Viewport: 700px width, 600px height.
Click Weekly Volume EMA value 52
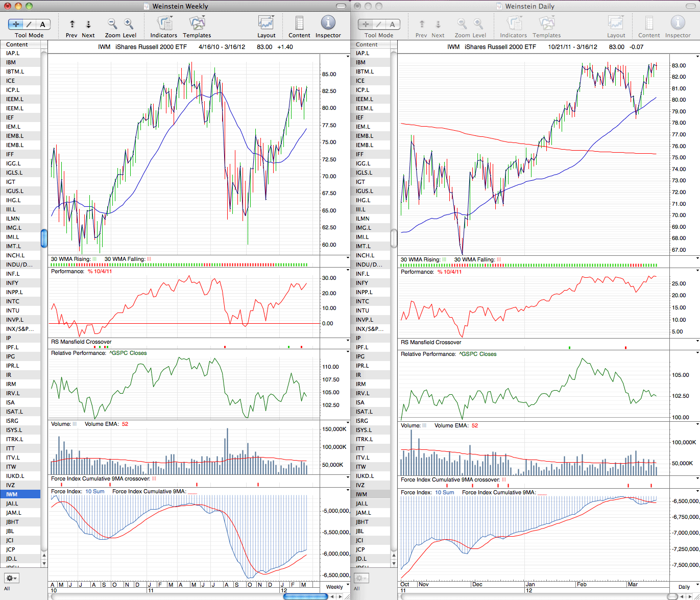coord(125,424)
